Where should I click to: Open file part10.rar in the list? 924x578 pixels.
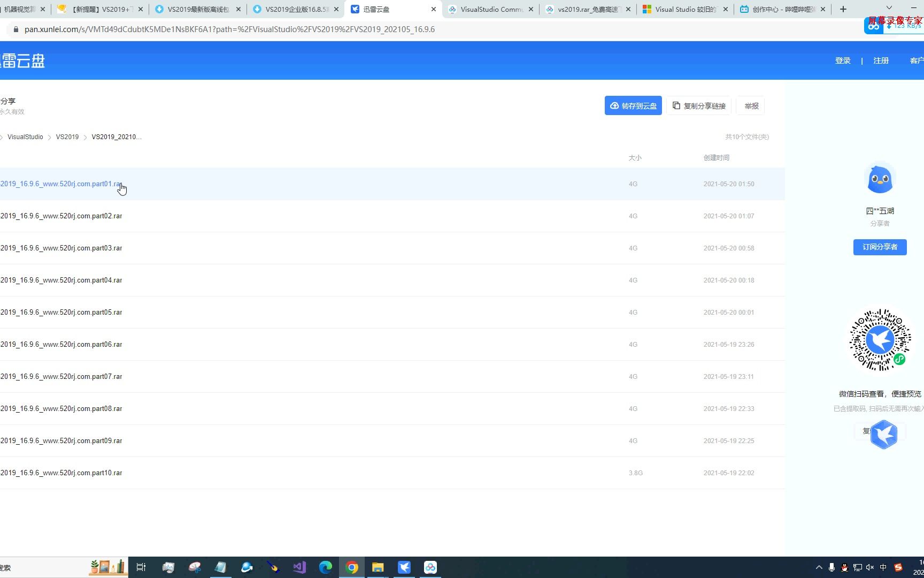(61, 473)
